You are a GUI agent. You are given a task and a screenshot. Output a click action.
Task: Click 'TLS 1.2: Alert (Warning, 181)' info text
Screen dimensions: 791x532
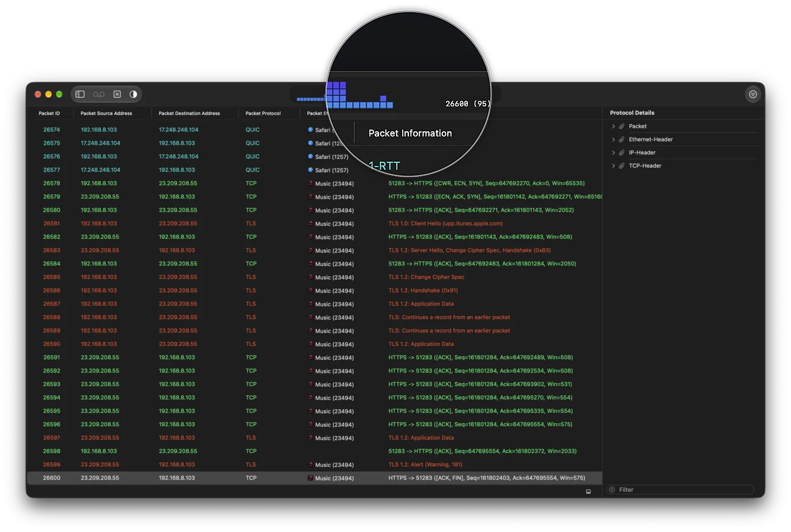tap(425, 465)
